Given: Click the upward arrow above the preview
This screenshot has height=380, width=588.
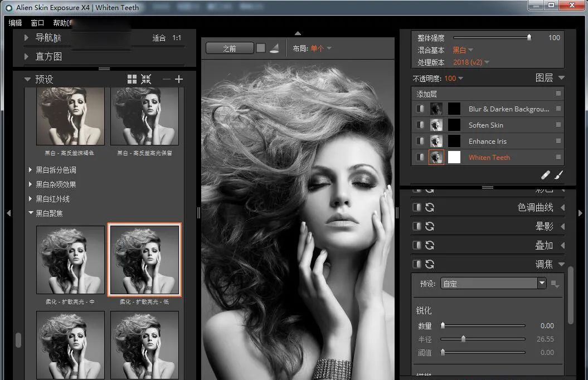Looking at the screenshot, I should (x=298, y=33).
